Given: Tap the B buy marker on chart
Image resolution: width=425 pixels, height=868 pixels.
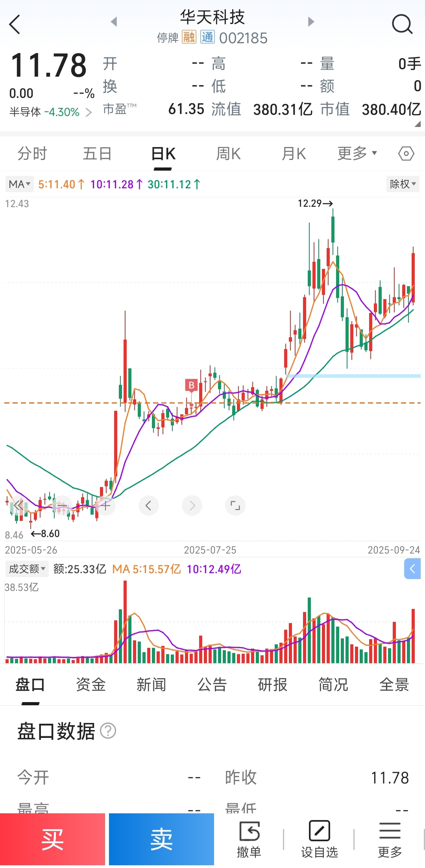Looking at the screenshot, I should [x=191, y=385].
